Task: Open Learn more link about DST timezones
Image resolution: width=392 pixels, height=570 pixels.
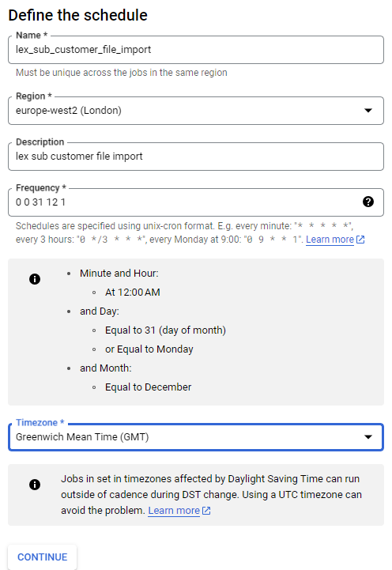Action: (x=174, y=511)
